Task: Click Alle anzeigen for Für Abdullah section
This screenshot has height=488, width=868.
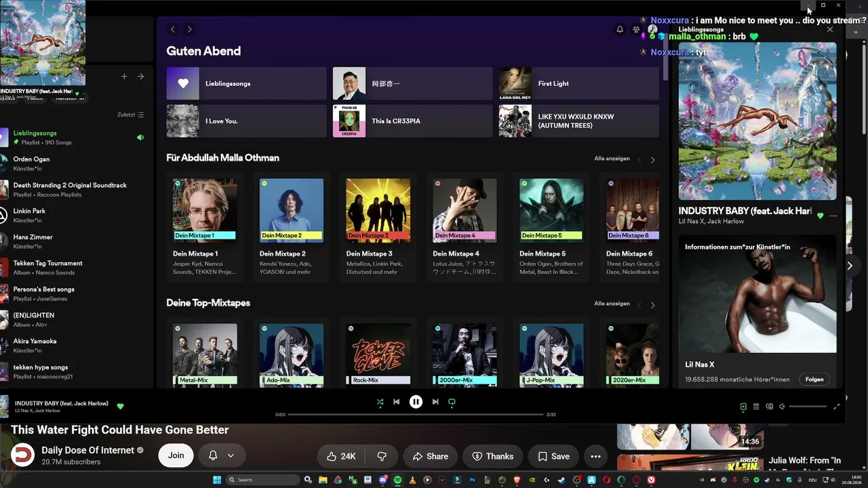Action: point(612,159)
